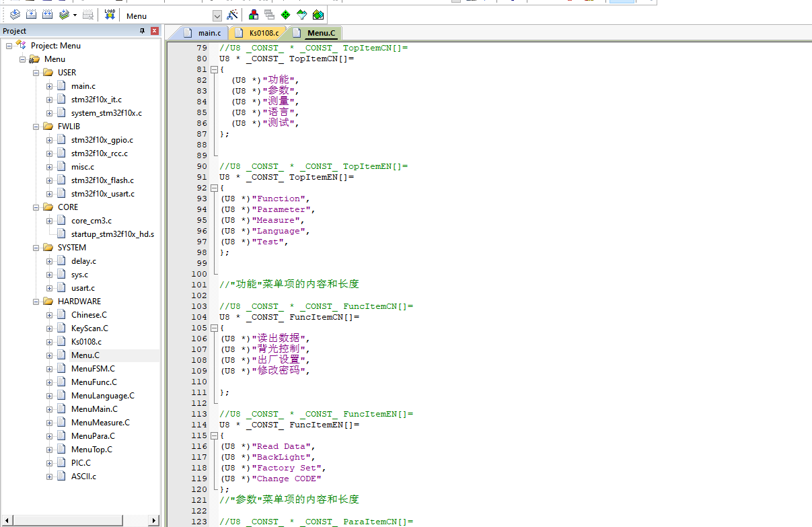Select KeyScan.C in the HARDWARE group
Viewport: 812px width, 527px height.
89,328
